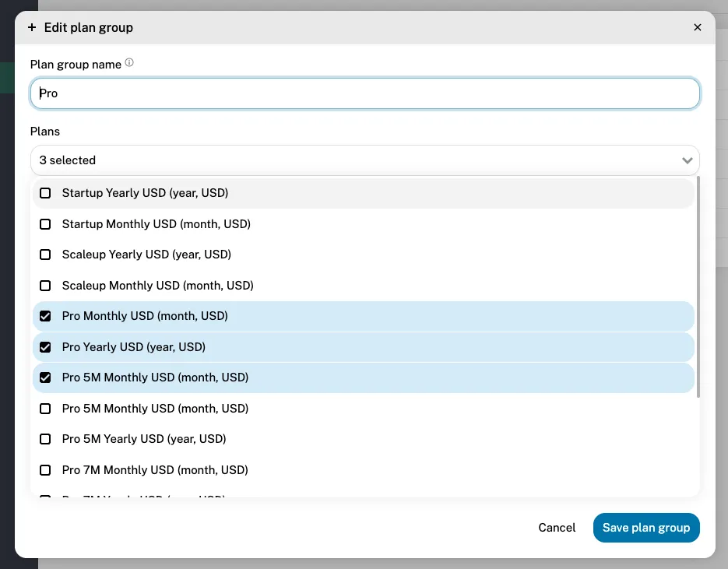Select the Scaleup Monthly USD checkbox
728x569 pixels.
[x=45, y=286]
